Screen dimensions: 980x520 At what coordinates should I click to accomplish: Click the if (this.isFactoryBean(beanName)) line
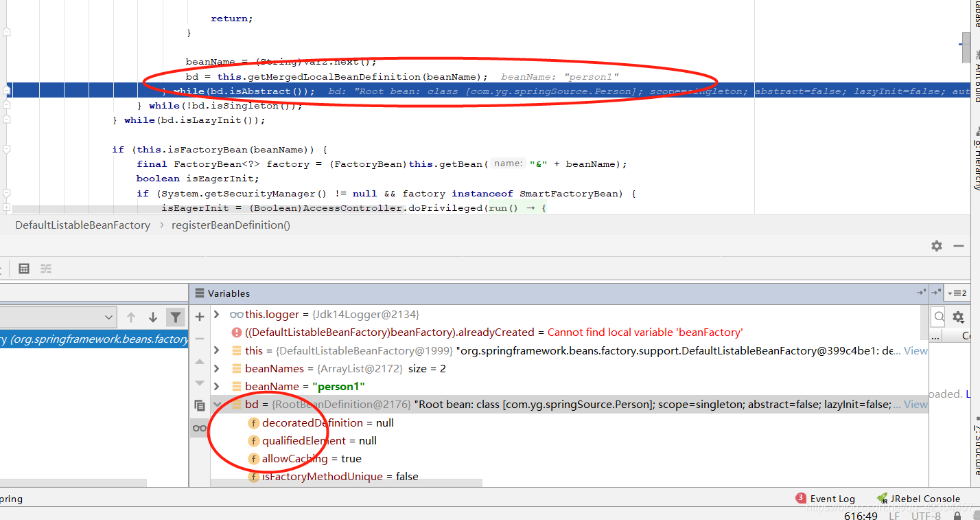220,149
